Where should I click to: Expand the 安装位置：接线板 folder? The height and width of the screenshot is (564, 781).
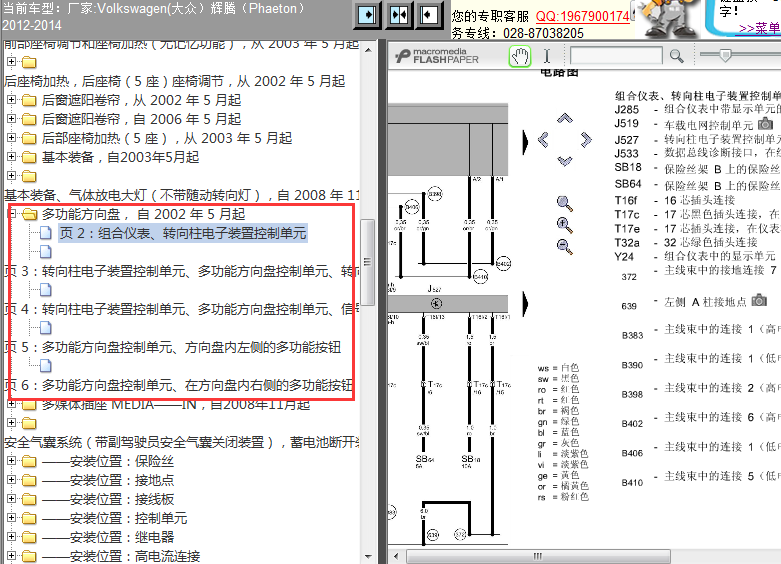coord(11,499)
